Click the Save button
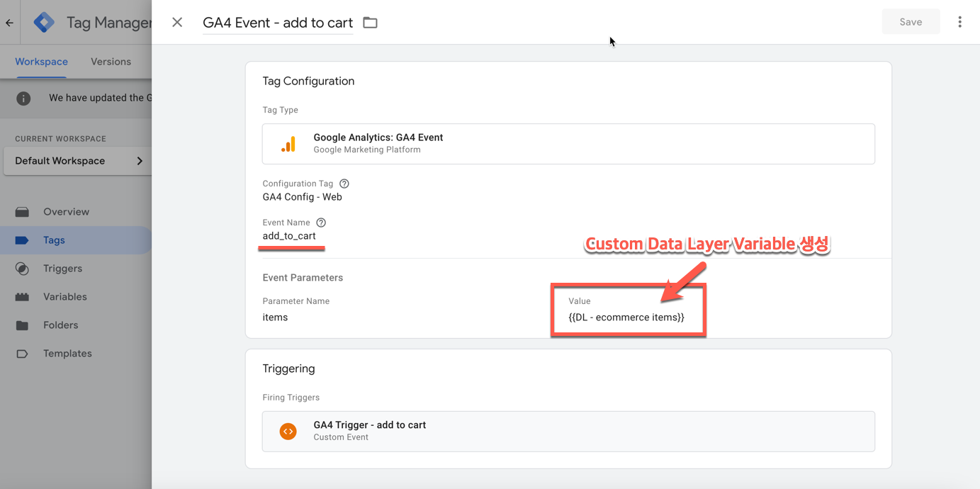980x489 pixels. 911,22
